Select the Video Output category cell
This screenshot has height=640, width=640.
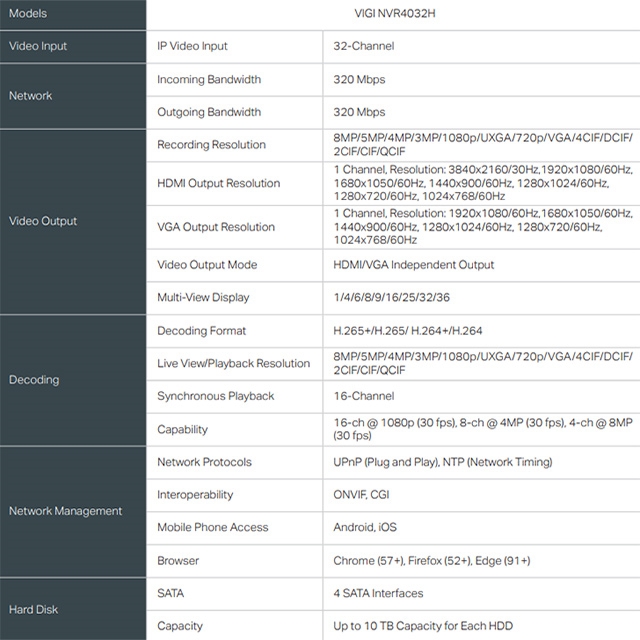coord(73,222)
